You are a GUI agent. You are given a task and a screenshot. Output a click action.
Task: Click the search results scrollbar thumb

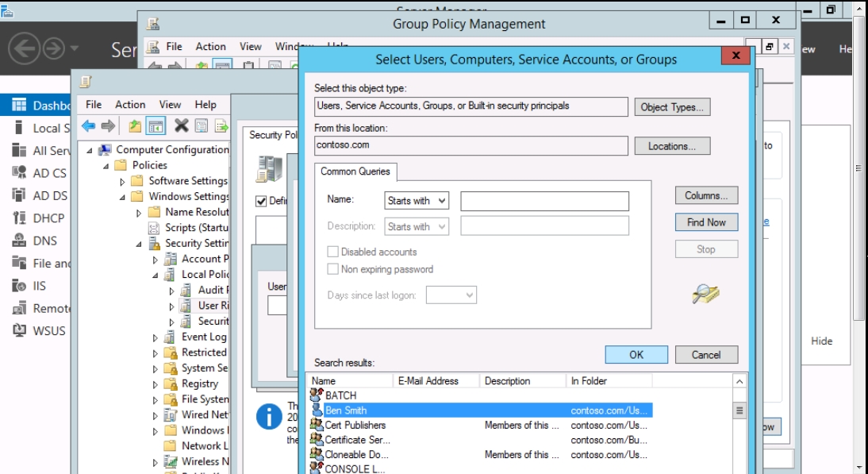click(x=739, y=410)
